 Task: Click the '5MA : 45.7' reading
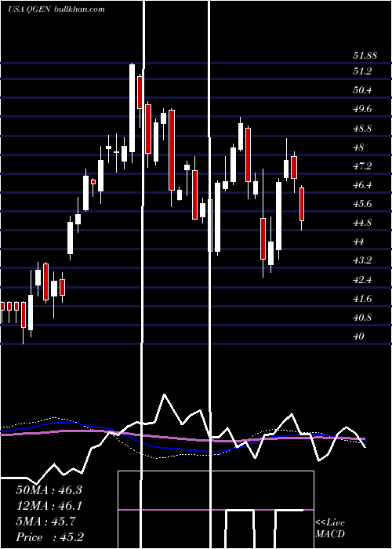[45, 522]
